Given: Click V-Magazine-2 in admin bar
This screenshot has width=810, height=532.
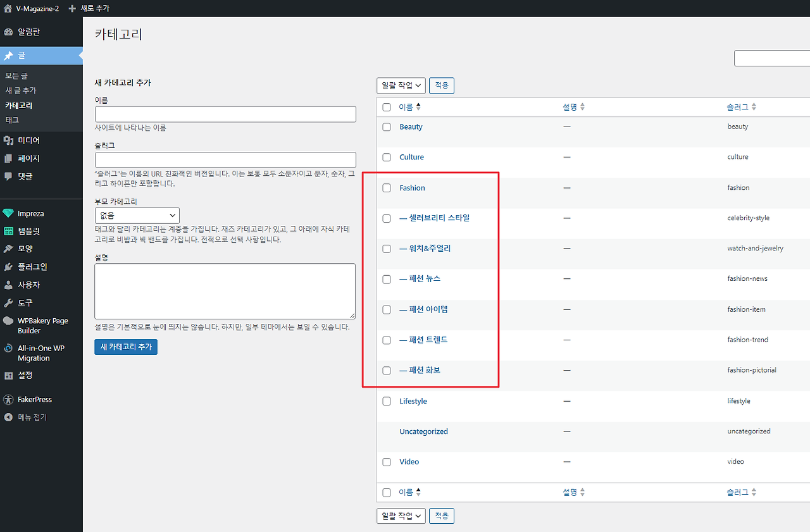Looking at the screenshot, I should point(37,8).
